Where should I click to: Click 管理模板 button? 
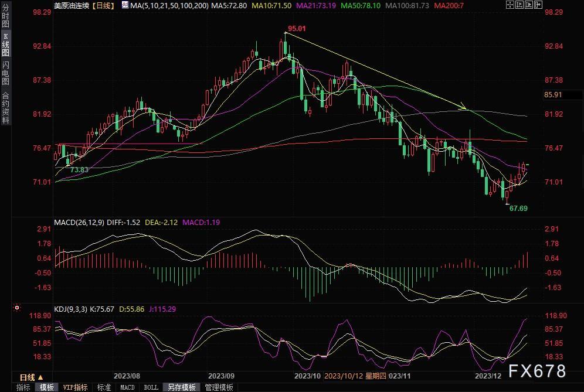click(219, 387)
